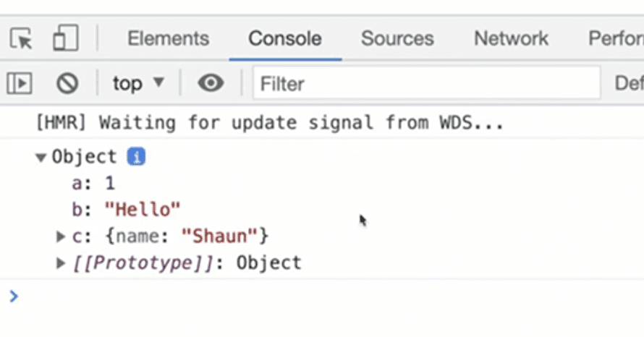Screen dimensions: 644x337
Task: Open the Performance tab
Action: (616, 38)
